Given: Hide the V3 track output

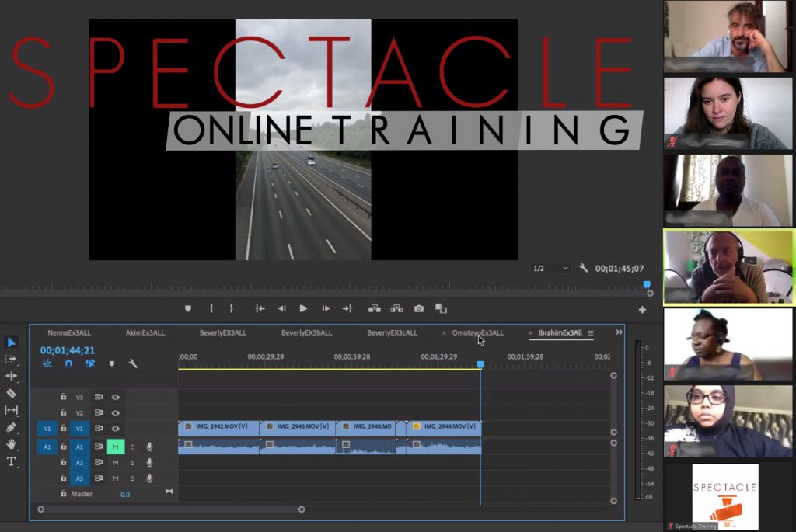Looking at the screenshot, I should 116,397.
